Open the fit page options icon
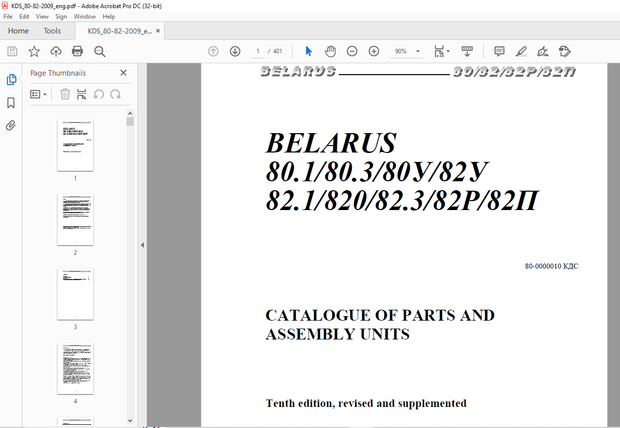The image size is (620, 428). [x=441, y=51]
